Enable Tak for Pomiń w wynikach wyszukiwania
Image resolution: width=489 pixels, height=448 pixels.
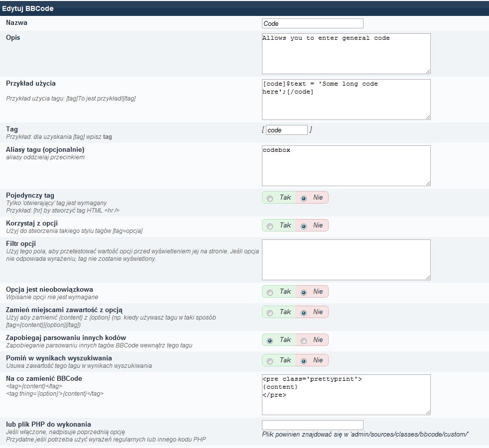click(270, 361)
